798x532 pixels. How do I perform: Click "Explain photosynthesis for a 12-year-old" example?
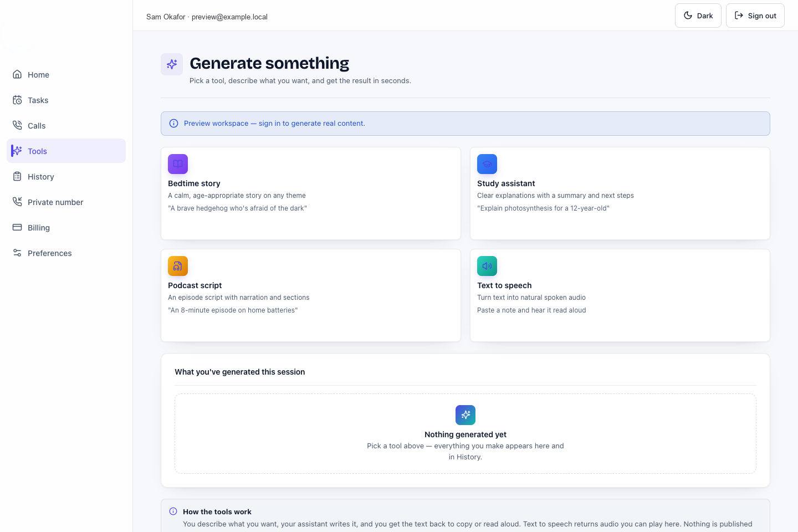543,208
